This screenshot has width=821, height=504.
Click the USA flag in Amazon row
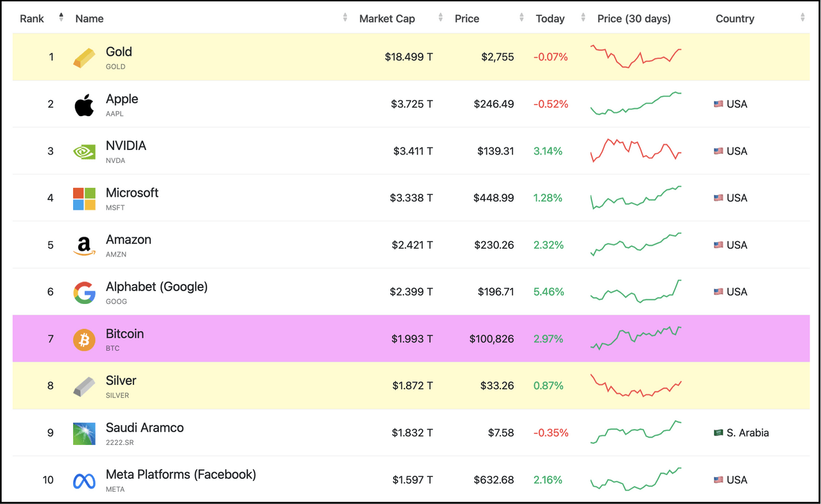[718, 245]
